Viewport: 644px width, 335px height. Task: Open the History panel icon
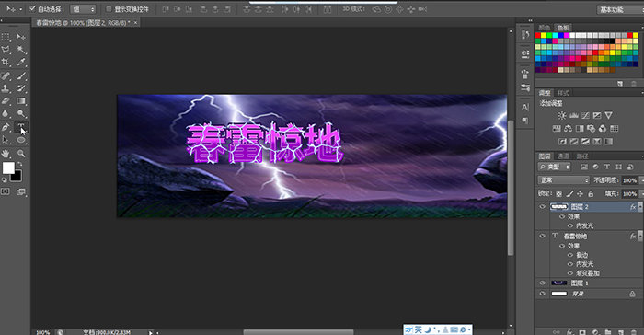coord(525,35)
